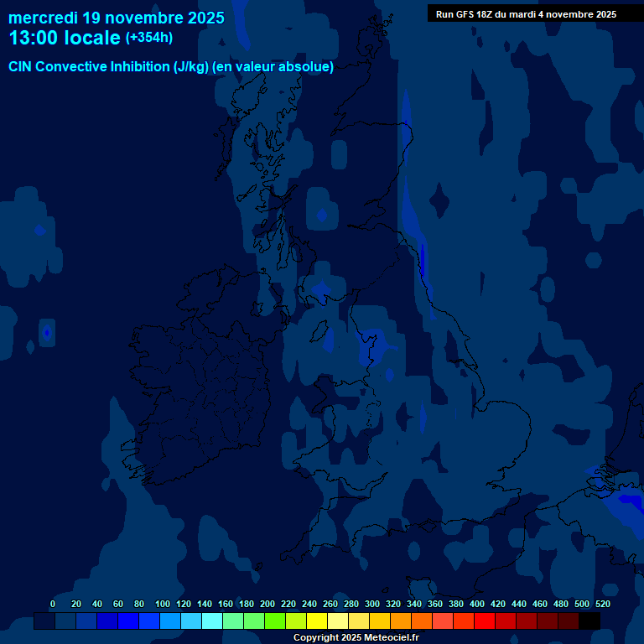
Task: Select the bright green swatch between 200 and 220
Action: 275,621
